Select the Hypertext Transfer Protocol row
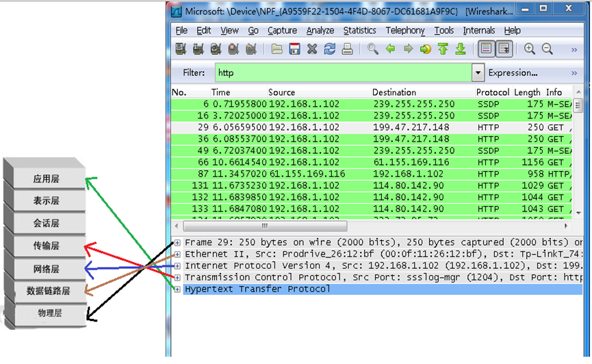The height and width of the screenshot is (364, 592). [383, 289]
